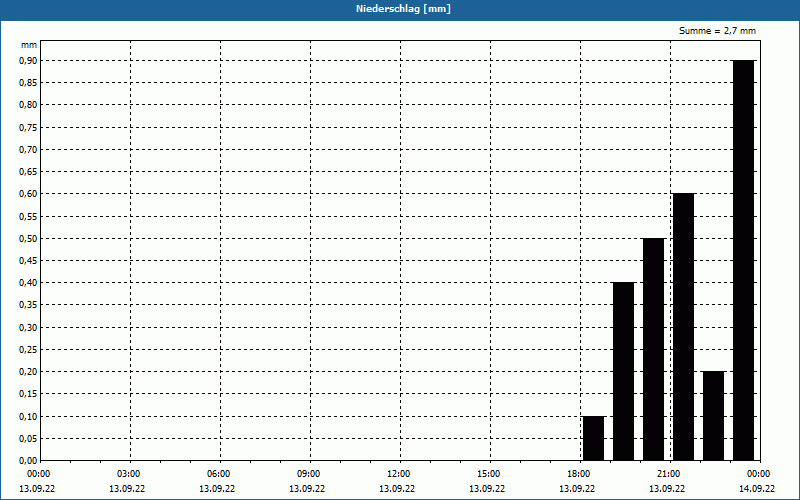Click the 14.09.22 date label
This screenshot has height=500, width=800.
click(757, 489)
